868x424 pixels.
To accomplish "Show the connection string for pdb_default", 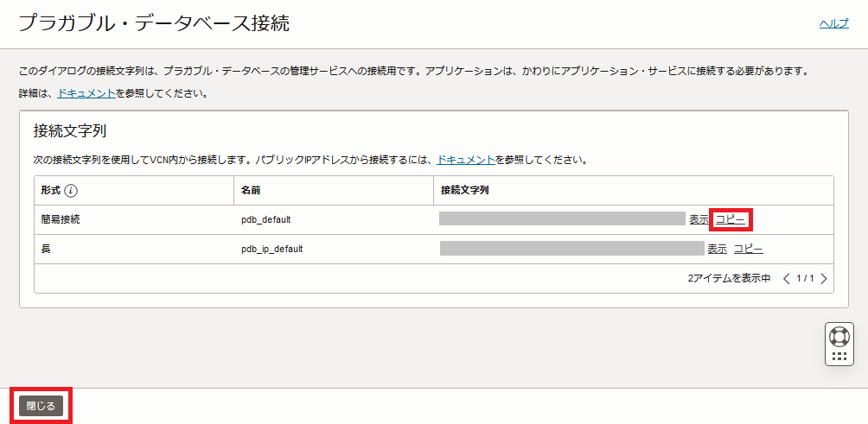I will (x=699, y=219).
